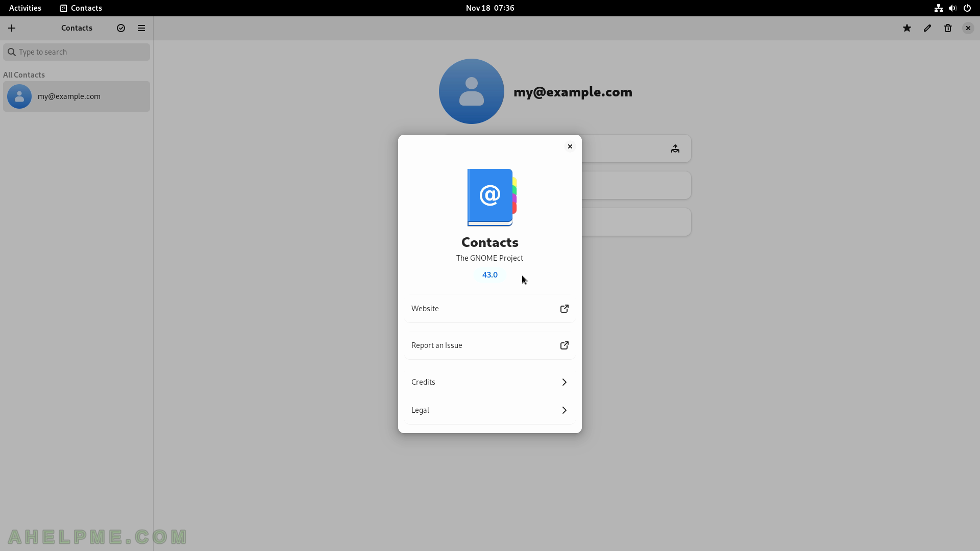Click the volume speaker icon
Screen dimensions: 980x551
[952, 8]
